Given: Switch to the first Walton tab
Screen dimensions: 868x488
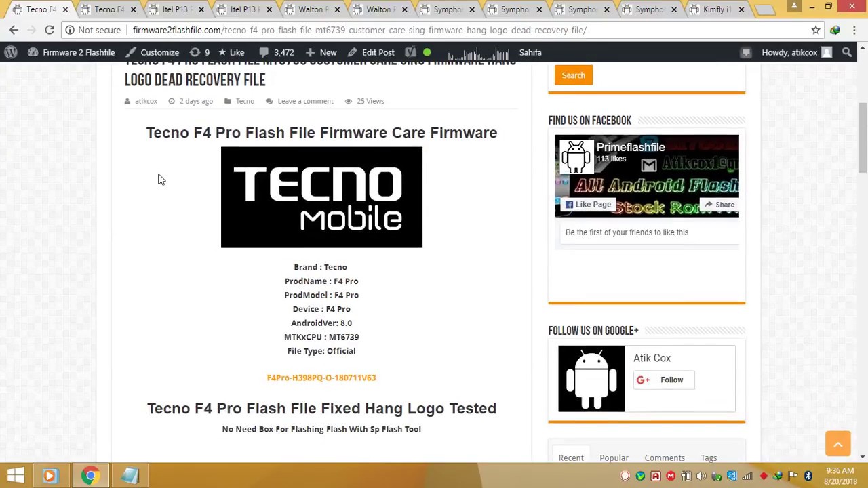Looking at the screenshot, I should pyautogui.click(x=311, y=9).
